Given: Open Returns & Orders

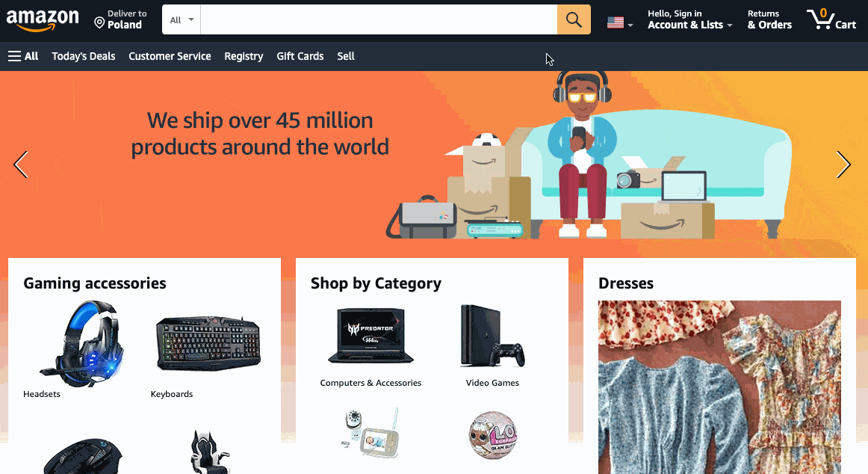Looking at the screenshot, I should pyautogui.click(x=769, y=19).
